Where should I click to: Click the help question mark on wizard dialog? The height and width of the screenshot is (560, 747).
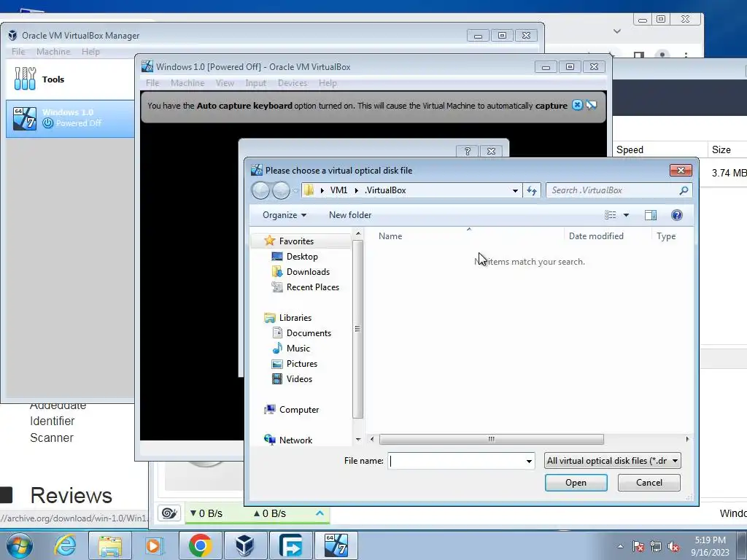point(468,151)
